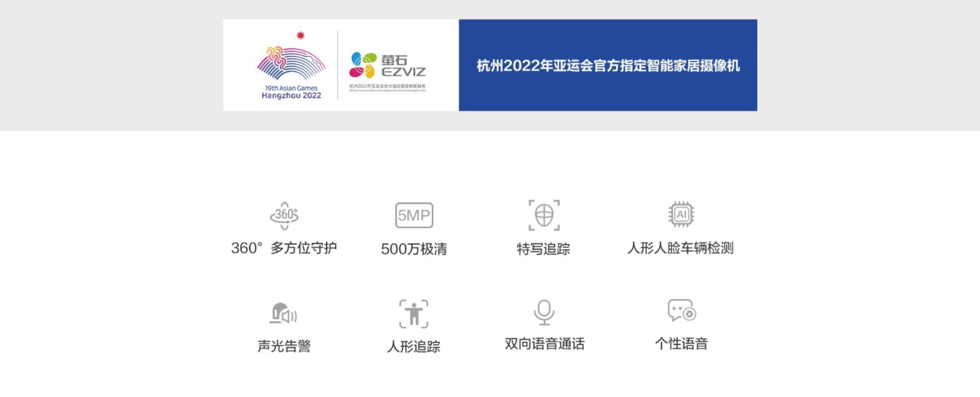980x397 pixels.
Task: Select the text 双向语音通话
Action: [545, 344]
